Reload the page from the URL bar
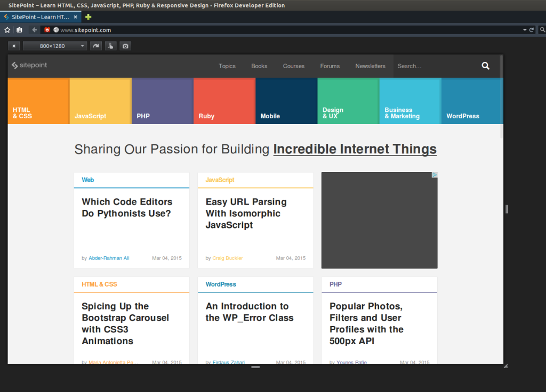 pyautogui.click(x=532, y=30)
